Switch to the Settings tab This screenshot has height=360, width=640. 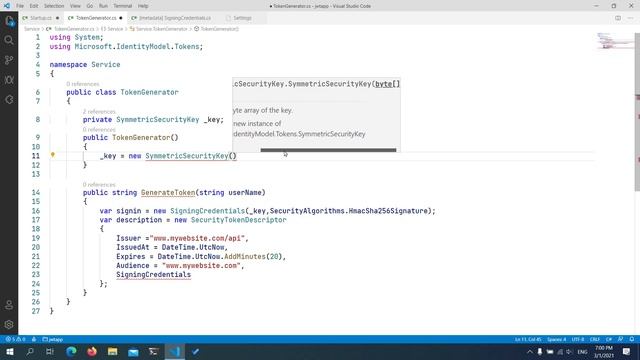(x=242, y=18)
